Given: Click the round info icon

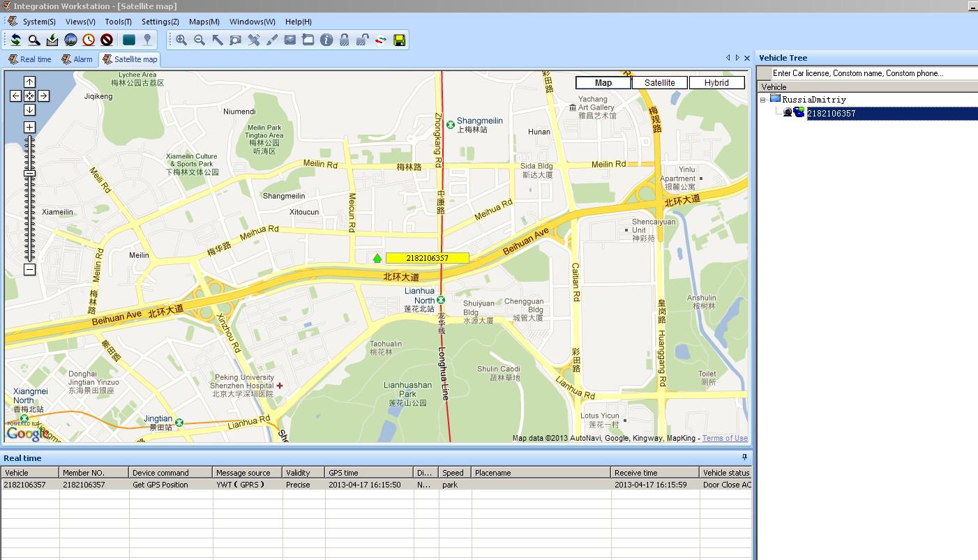Looking at the screenshot, I should point(326,40).
